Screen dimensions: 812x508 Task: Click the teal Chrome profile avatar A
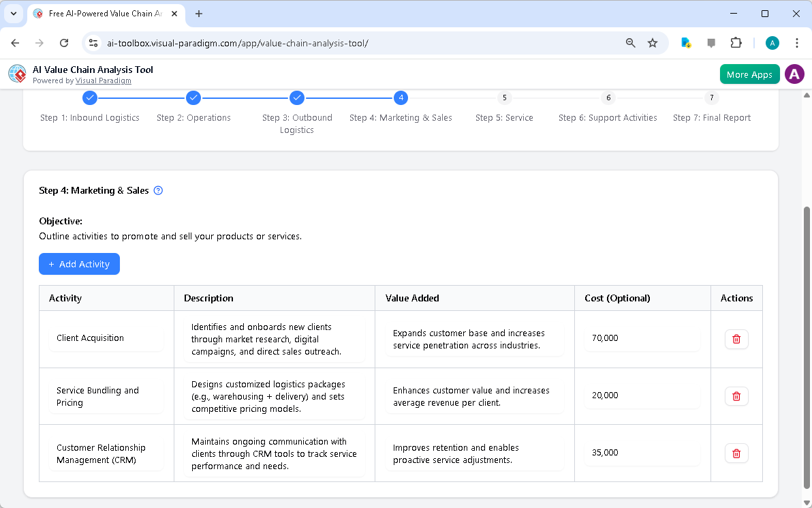(x=772, y=42)
